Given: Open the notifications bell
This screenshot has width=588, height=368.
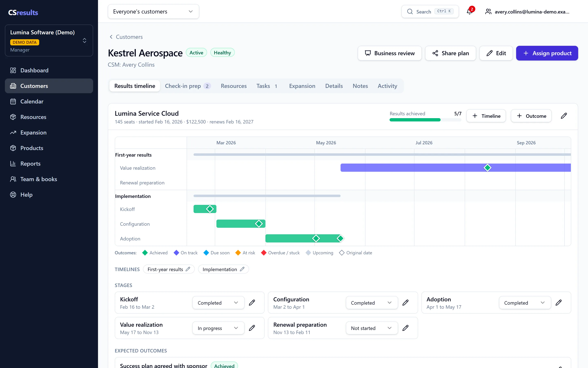Looking at the screenshot, I should click(470, 11).
